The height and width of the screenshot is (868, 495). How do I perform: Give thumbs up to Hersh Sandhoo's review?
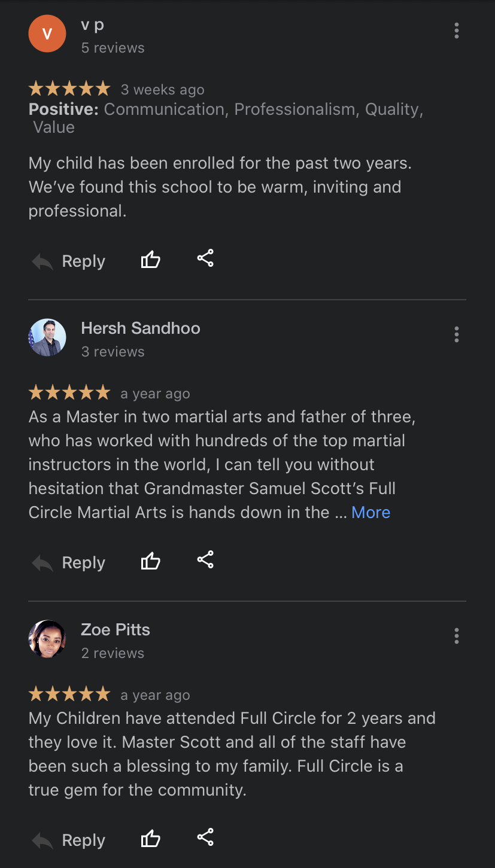(151, 561)
